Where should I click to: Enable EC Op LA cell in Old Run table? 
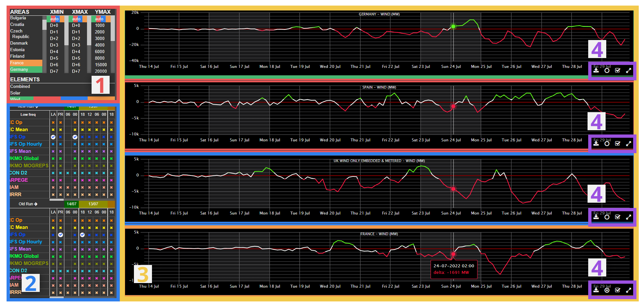point(53,220)
